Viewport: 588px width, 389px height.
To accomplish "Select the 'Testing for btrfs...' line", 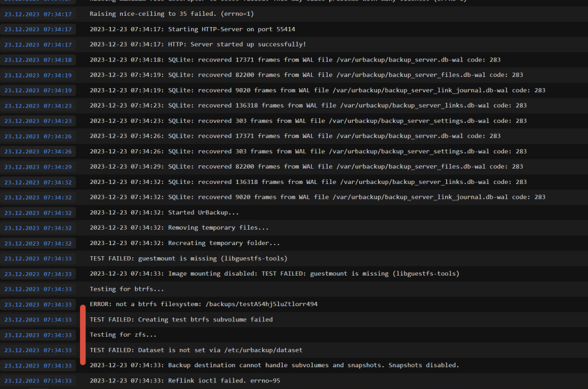I will 127,289.
